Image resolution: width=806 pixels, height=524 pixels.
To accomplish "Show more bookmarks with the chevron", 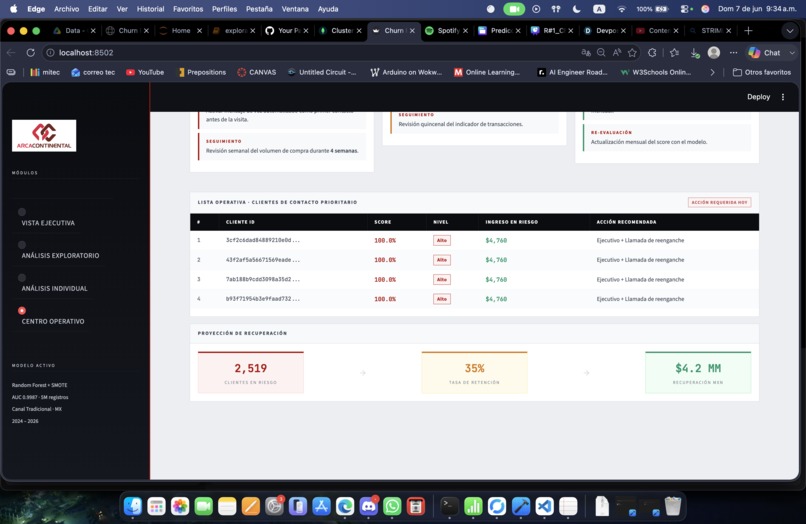I will [x=712, y=73].
